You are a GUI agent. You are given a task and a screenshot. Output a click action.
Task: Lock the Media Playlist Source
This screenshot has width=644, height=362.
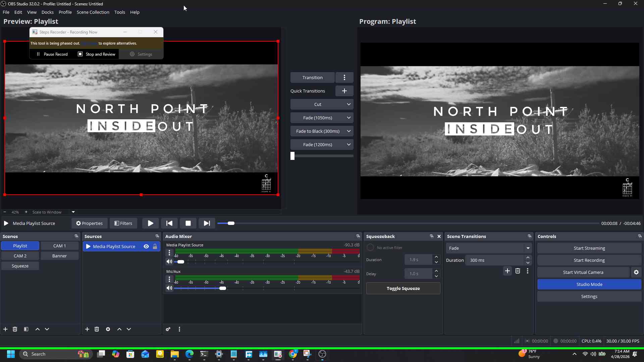(155, 246)
